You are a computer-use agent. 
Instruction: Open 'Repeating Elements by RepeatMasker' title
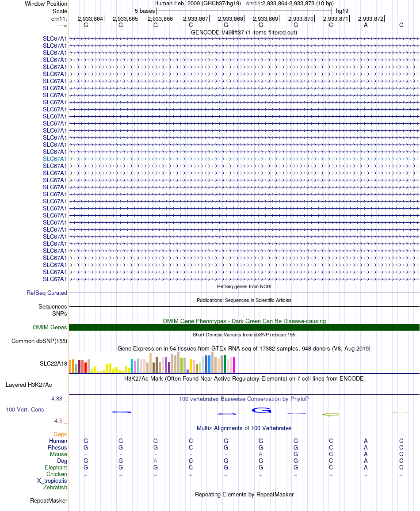pyautogui.click(x=244, y=494)
